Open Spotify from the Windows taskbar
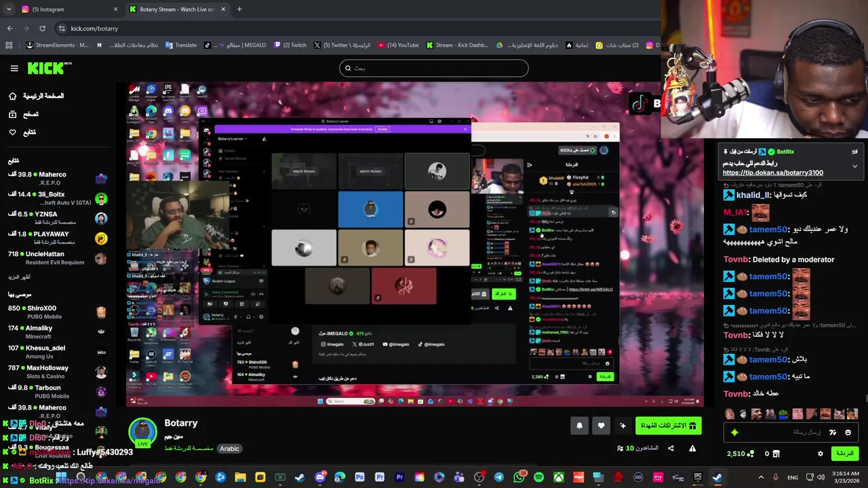 click(538, 477)
